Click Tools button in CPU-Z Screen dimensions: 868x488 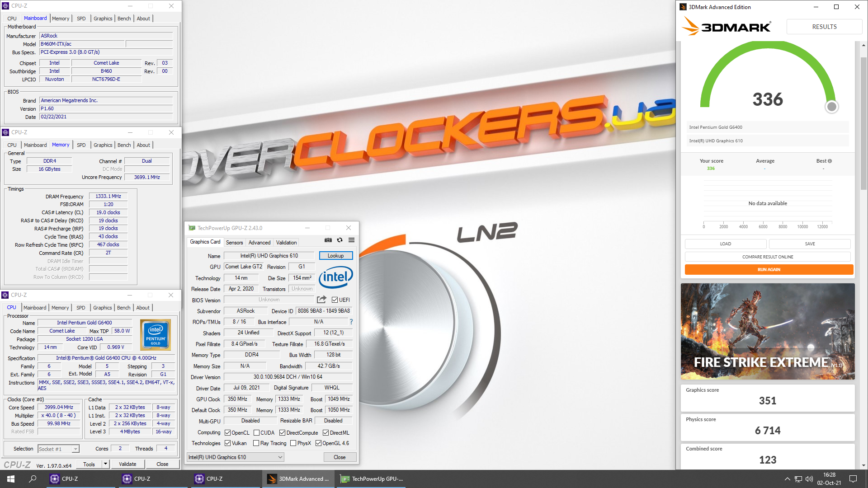click(89, 464)
